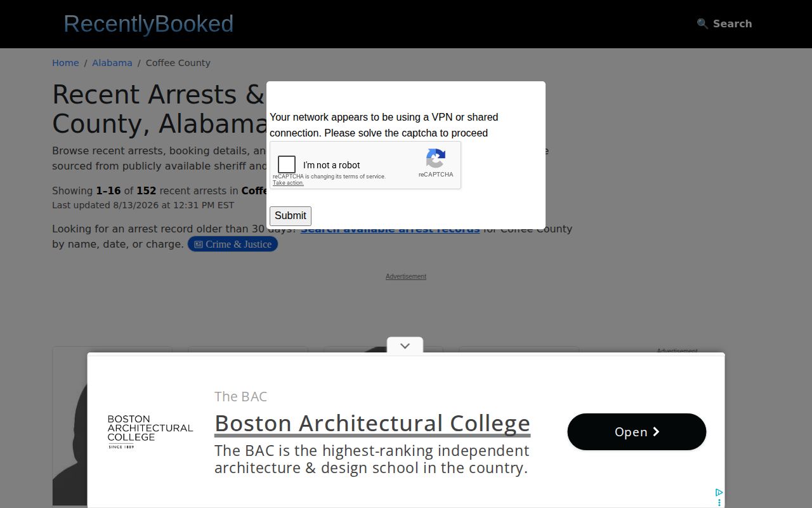
Task: Click the VPN or shared connection message
Action: click(x=384, y=125)
